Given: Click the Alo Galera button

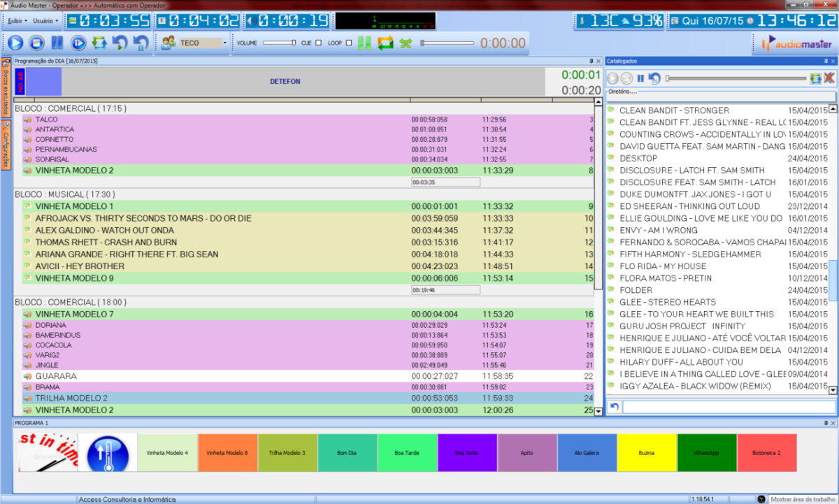Looking at the screenshot, I should click(x=587, y=453).
